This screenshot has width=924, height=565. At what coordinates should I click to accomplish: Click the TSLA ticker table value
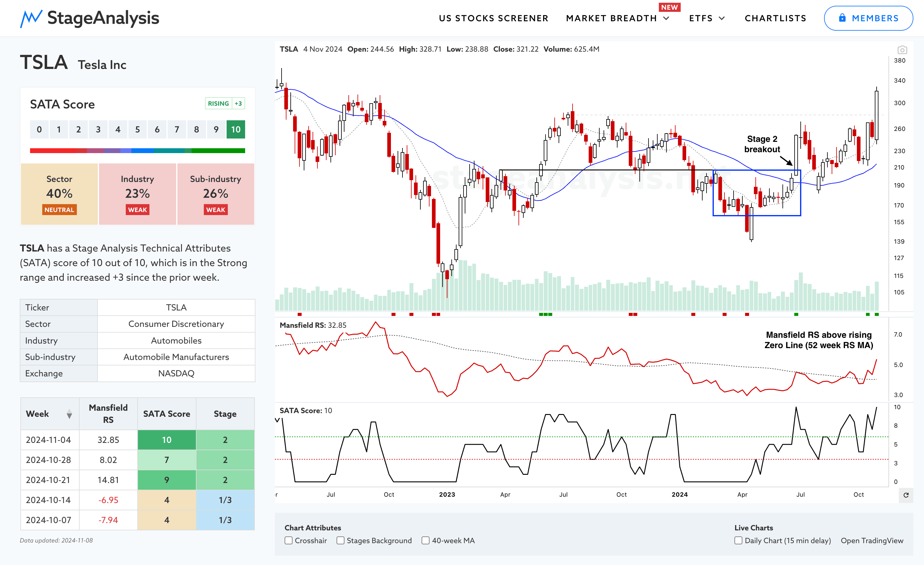coord(176,307)
